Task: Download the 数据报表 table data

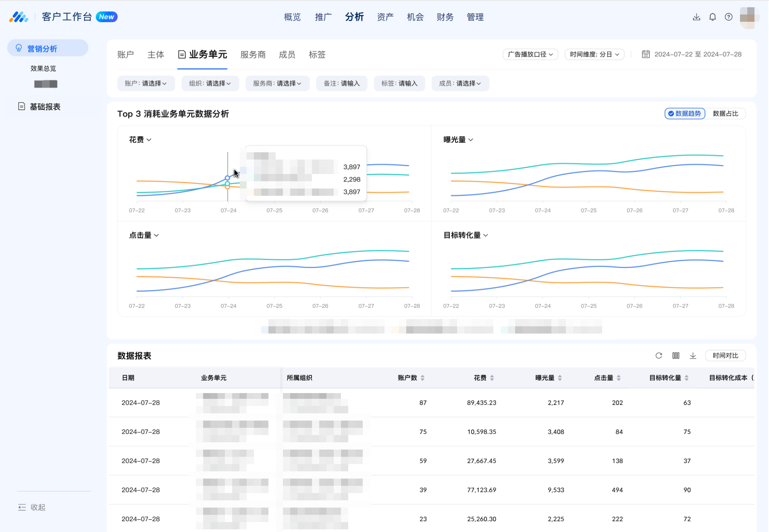Action: click(693, 355)
